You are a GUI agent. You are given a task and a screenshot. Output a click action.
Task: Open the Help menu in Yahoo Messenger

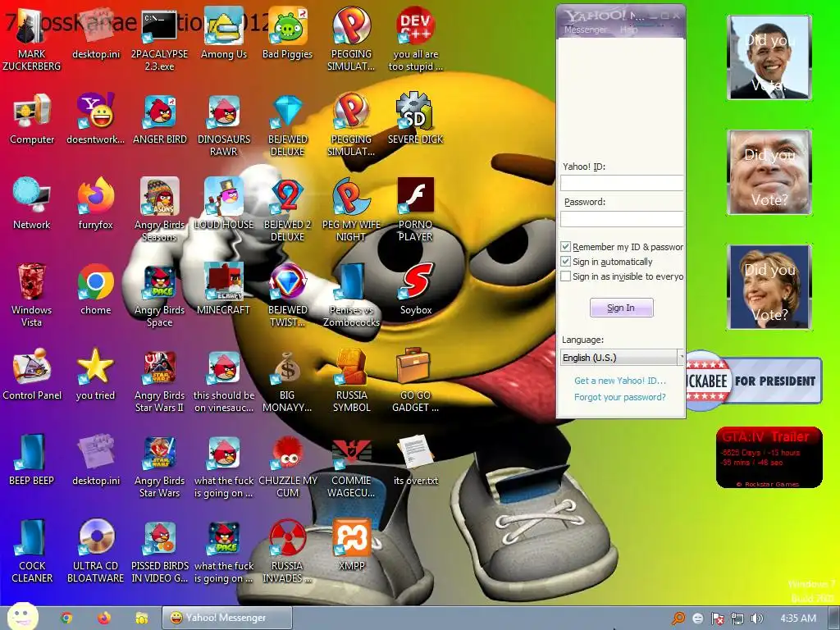629,30
